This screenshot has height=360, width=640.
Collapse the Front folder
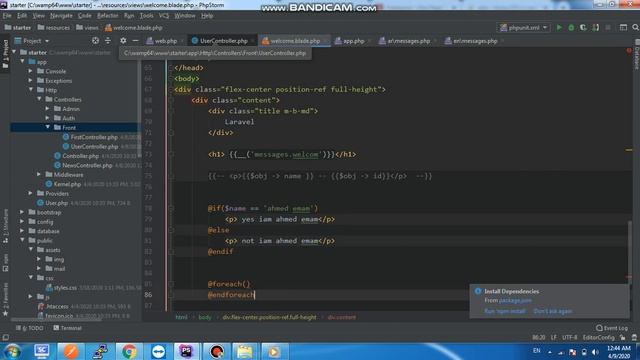48,127
